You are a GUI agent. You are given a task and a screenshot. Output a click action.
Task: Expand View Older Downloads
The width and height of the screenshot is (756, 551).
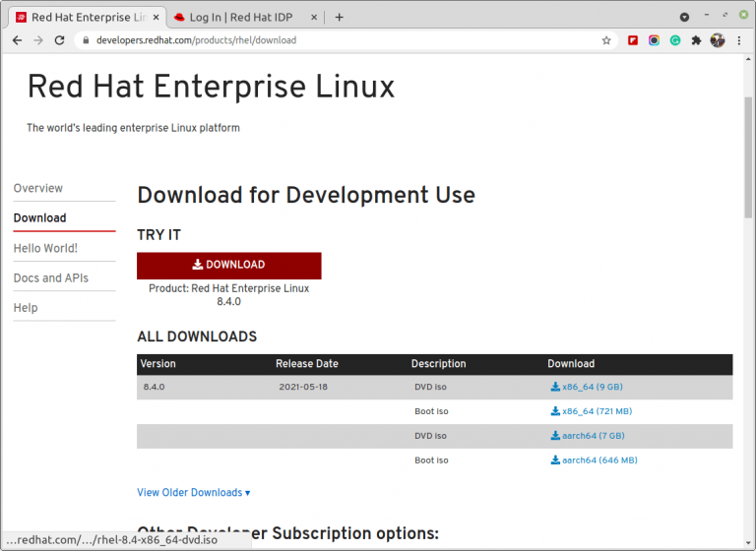(193, 492)
